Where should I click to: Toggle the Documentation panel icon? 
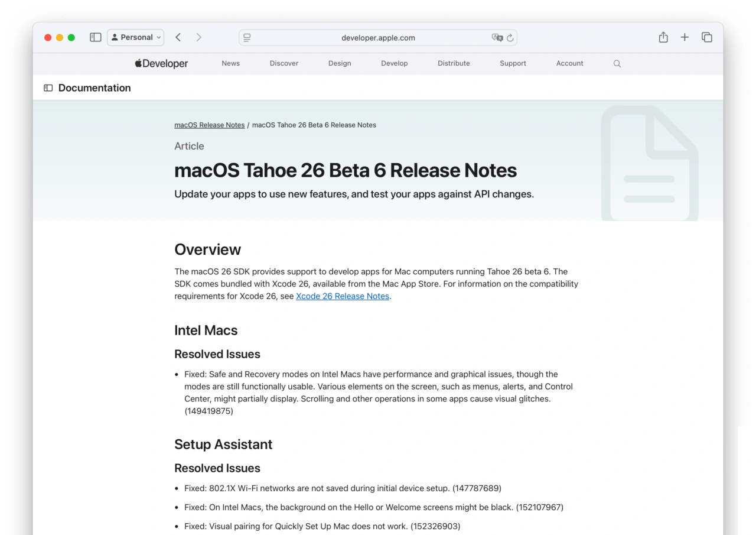48,87
